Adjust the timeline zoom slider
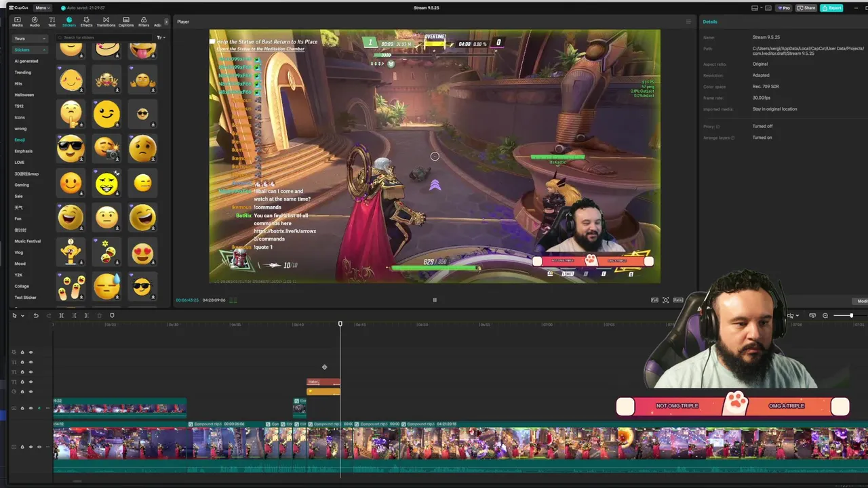Viewport: 868px width, 488px height. [851, 315]
